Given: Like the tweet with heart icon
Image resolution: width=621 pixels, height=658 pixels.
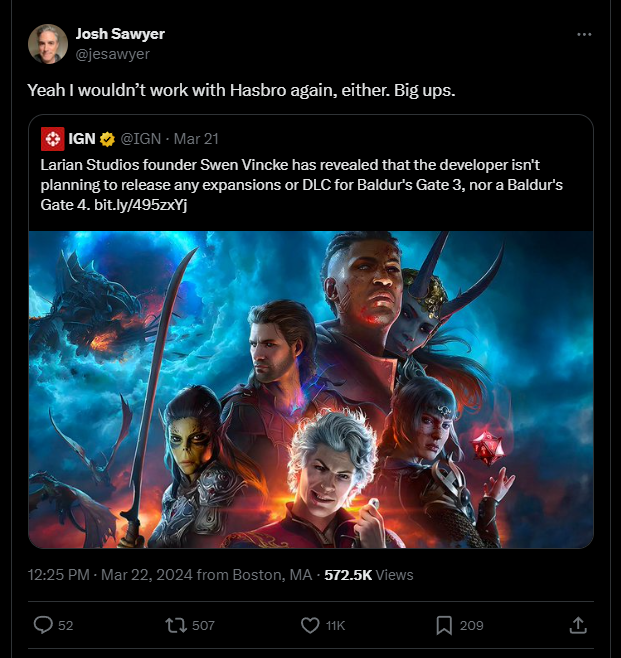Looking at the screenshot, I should coord(310,625).
